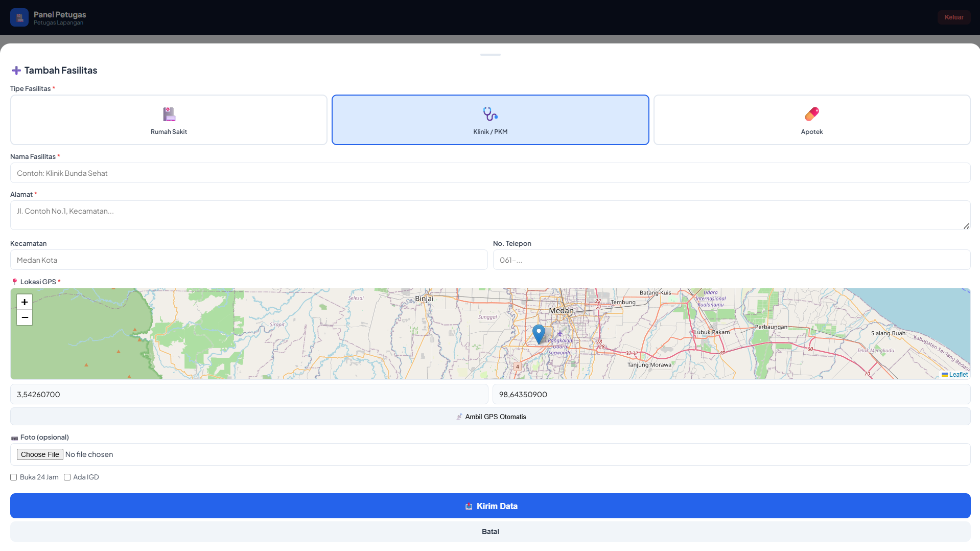Select the Klinik / PKM facility type

pos(490,120)
